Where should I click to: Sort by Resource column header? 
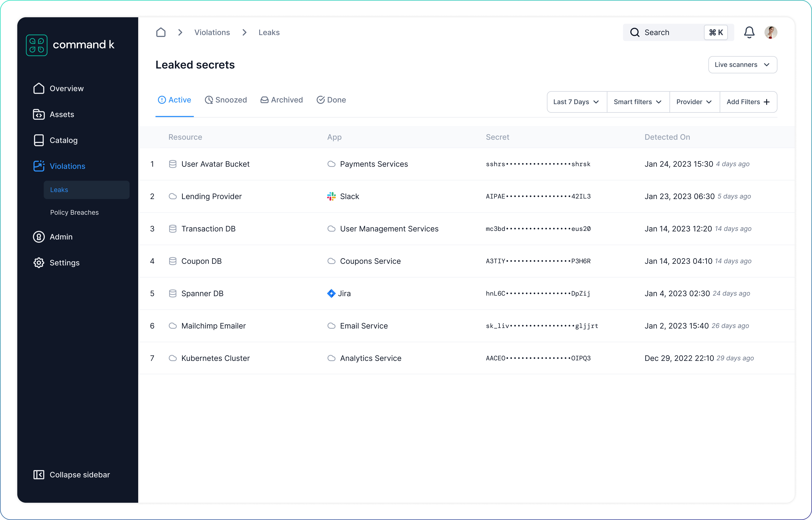[x=185, y=137]
